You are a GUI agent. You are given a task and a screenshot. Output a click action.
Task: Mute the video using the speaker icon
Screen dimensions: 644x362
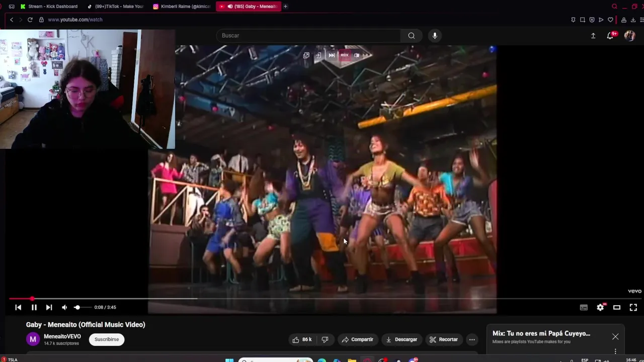pos(64,307)
